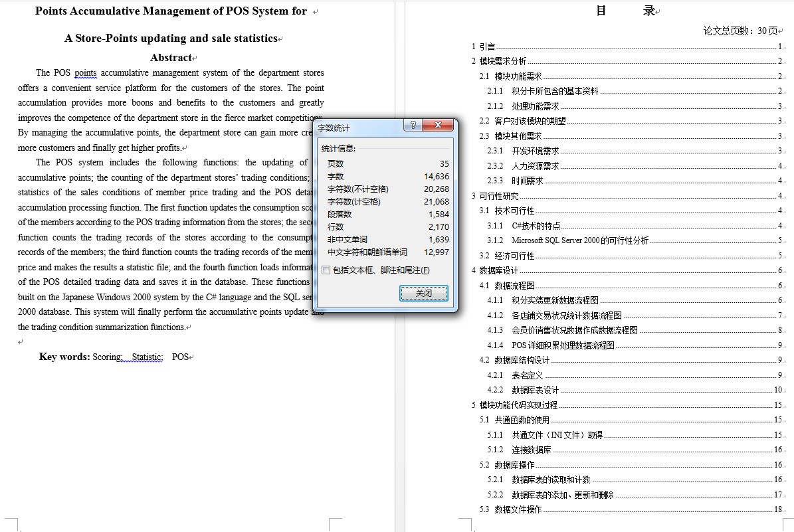
Task: Open TOC entry 5.2.2 数据库表的添加、更新和删除
Action: [635, 495]
